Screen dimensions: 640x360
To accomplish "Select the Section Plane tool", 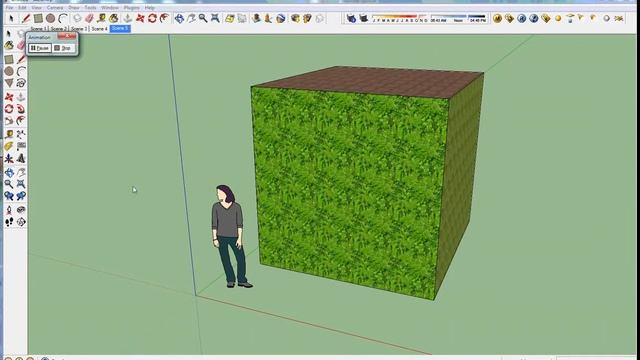I will click(21, 222).
